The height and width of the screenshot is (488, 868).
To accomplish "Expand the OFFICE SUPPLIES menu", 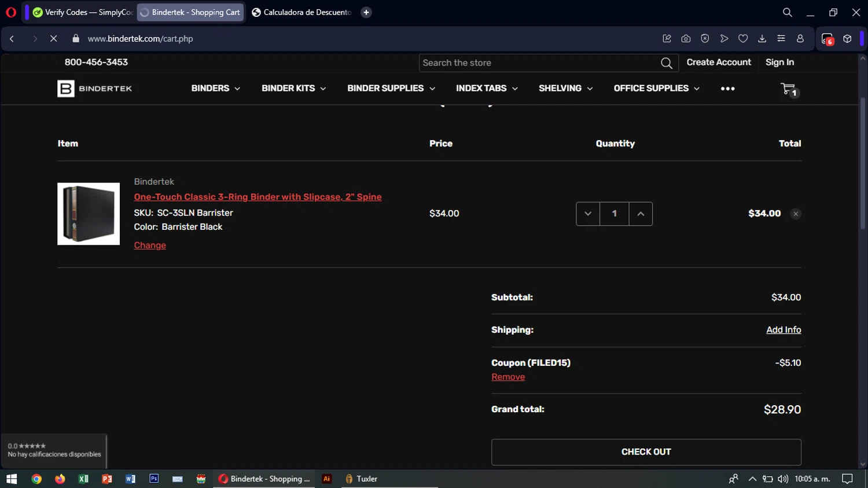I will [x=657, y=88].
